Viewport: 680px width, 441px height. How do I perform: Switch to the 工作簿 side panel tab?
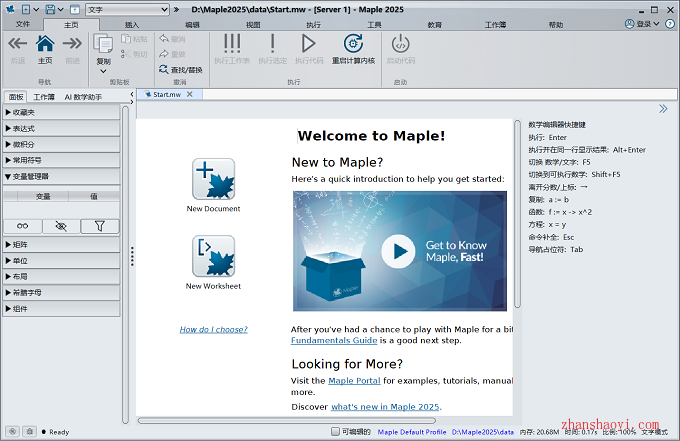pyautogui.click(x=44, y=97)
